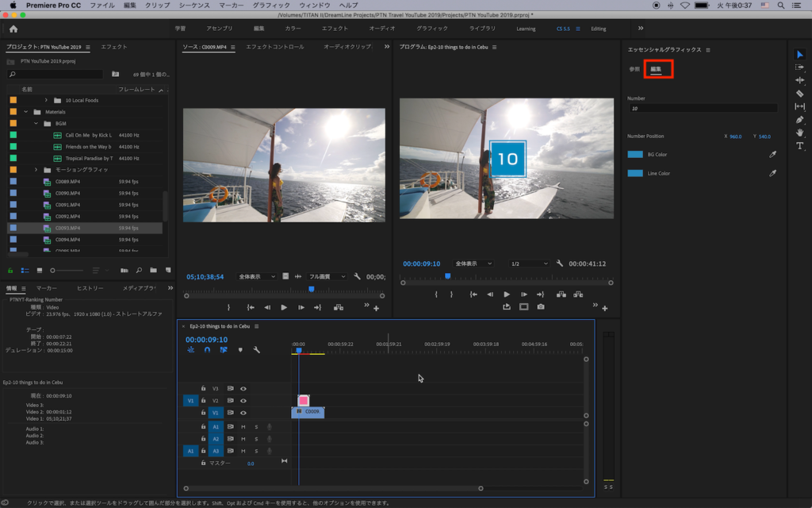Open the グラフィック menu in menu bar
812x508 pixels.
click(271, 6)
